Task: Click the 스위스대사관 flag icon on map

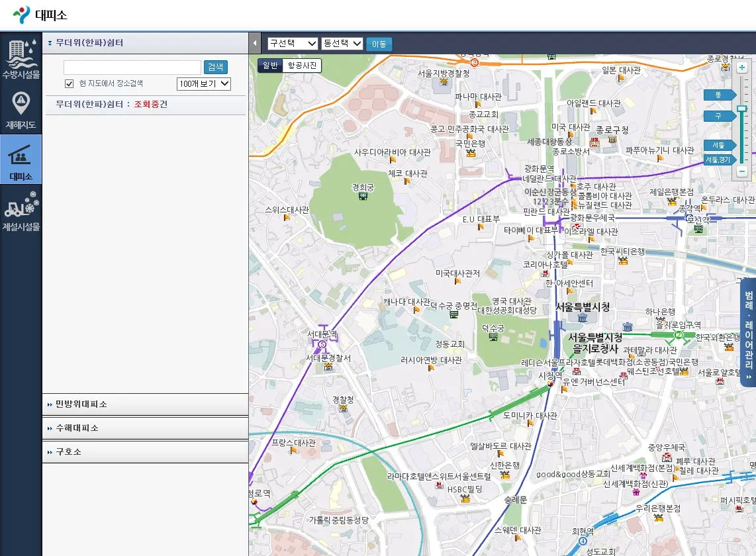Action: coord(287,218)
